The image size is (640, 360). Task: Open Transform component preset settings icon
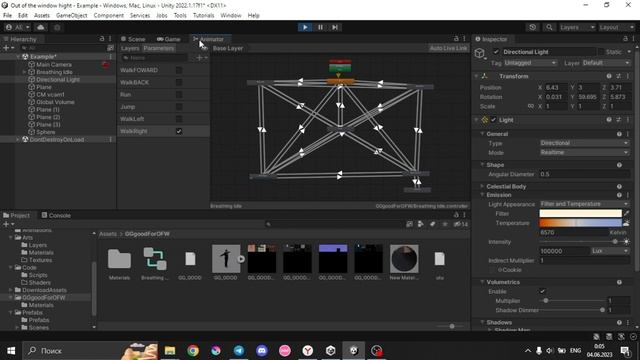(x=618, y=76)
